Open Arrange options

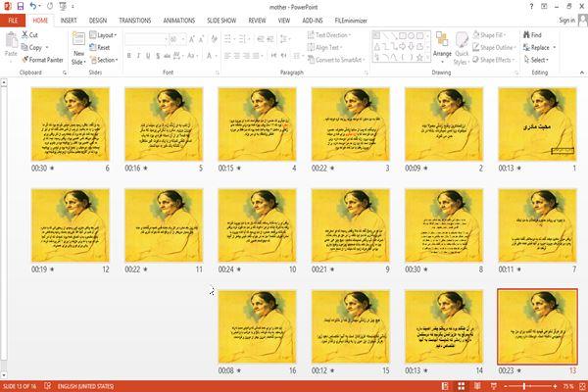point(442,45)
